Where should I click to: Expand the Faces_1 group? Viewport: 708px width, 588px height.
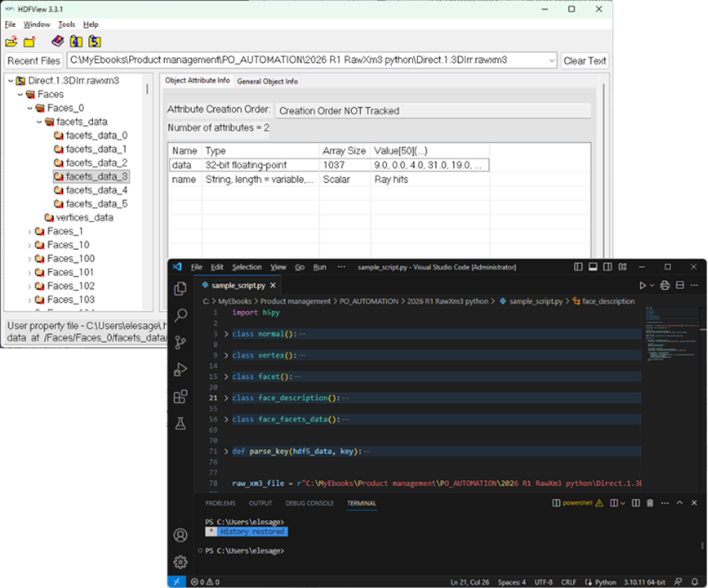[29, 232]
